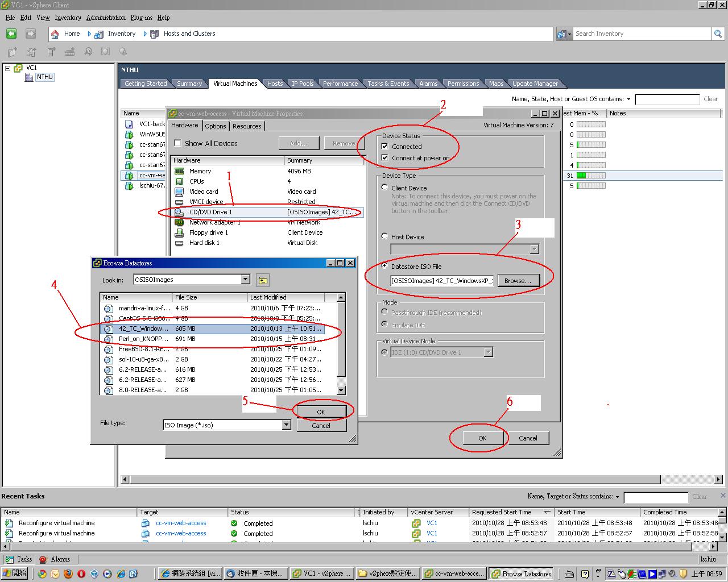Click the VC1 vCenter server tree icon
Screen dimensions: 728x582
coord(18,68)
